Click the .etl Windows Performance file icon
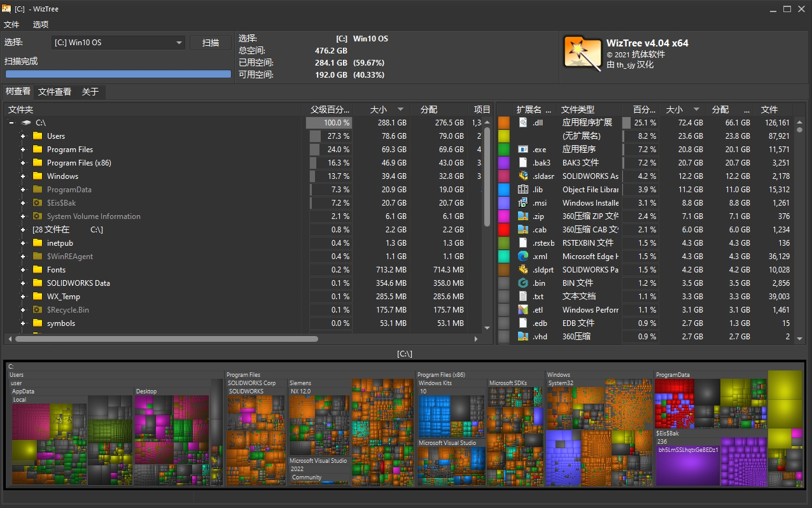The height and width of the screenshot is (508, 812). [523, 310]
